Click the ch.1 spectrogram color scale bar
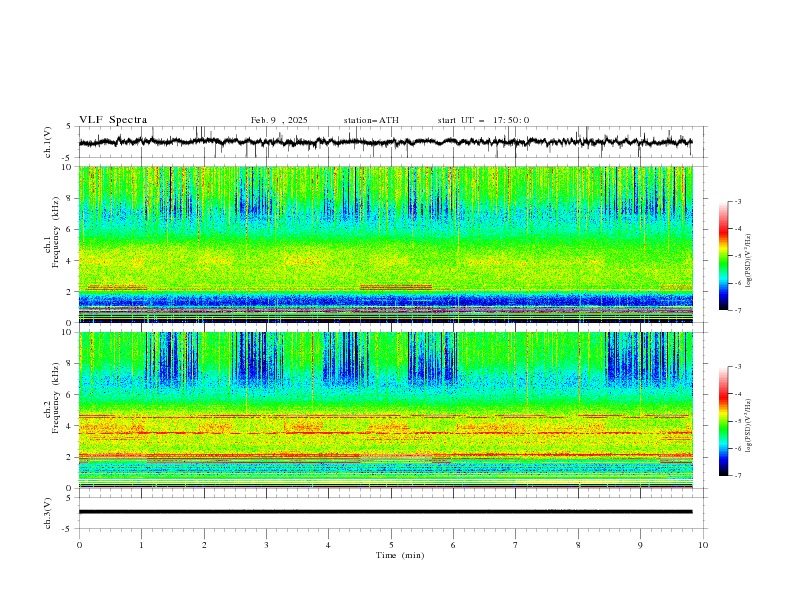This screenshot has height=612, width=792. click(x=723, y=256)
